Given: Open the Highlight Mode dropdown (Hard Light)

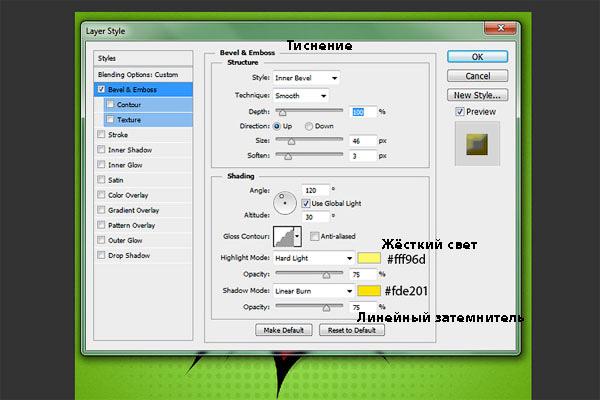Looking at the screenshot, I should 313,258.
